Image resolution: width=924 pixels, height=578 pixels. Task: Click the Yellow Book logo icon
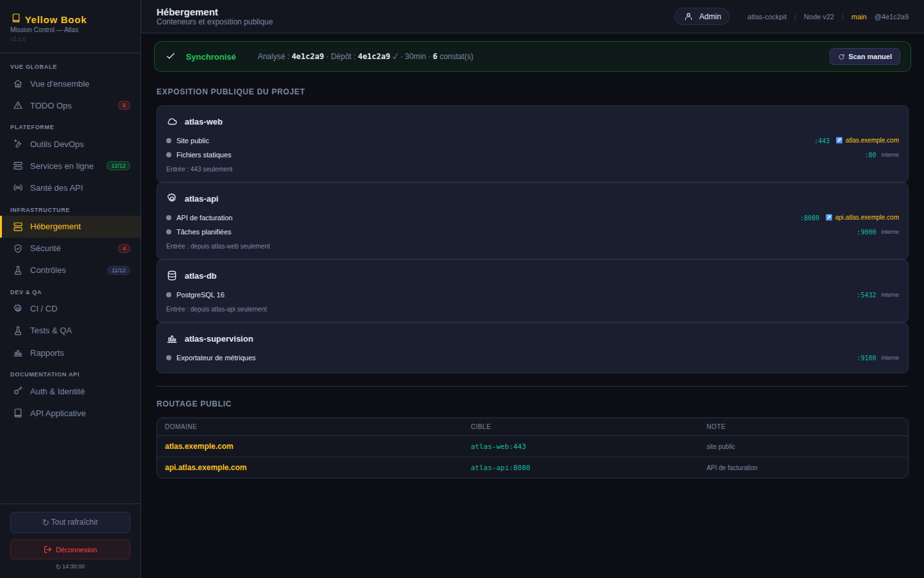[16, 19]
